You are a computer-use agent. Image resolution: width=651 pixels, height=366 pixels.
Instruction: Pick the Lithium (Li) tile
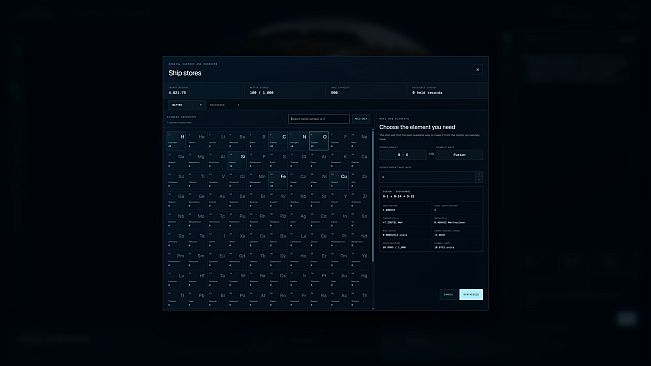[x=217, y=141]
